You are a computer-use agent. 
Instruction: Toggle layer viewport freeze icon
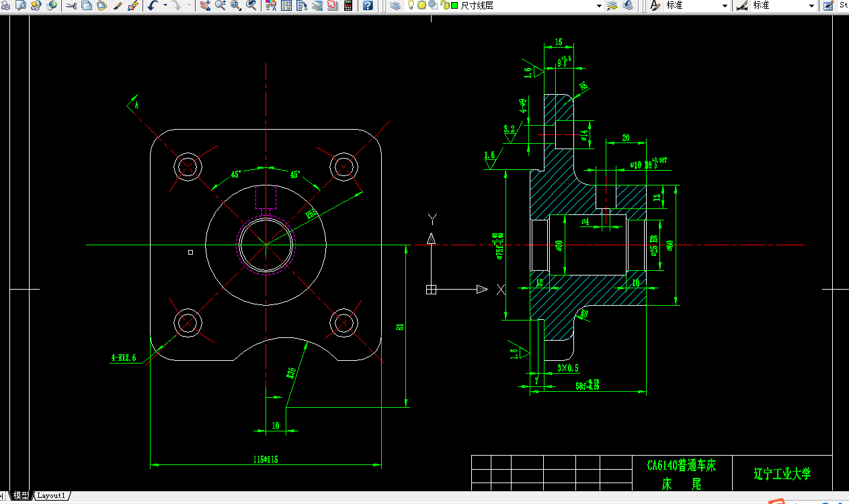[432, 5]
